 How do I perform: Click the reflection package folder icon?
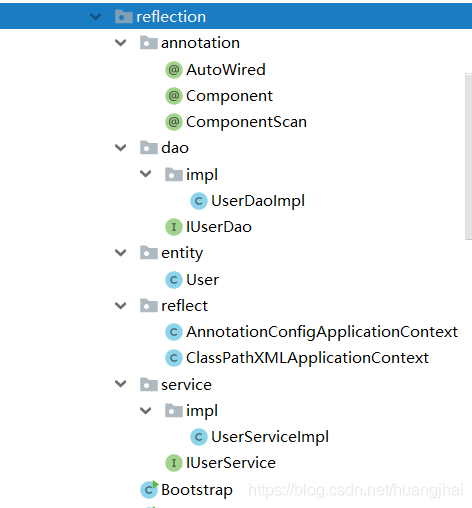tap(124, 16)
